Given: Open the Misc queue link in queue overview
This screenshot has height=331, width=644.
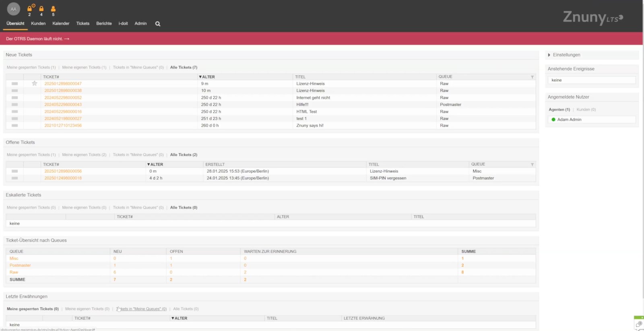Looking at the screenshot, I should coord(14,259).
